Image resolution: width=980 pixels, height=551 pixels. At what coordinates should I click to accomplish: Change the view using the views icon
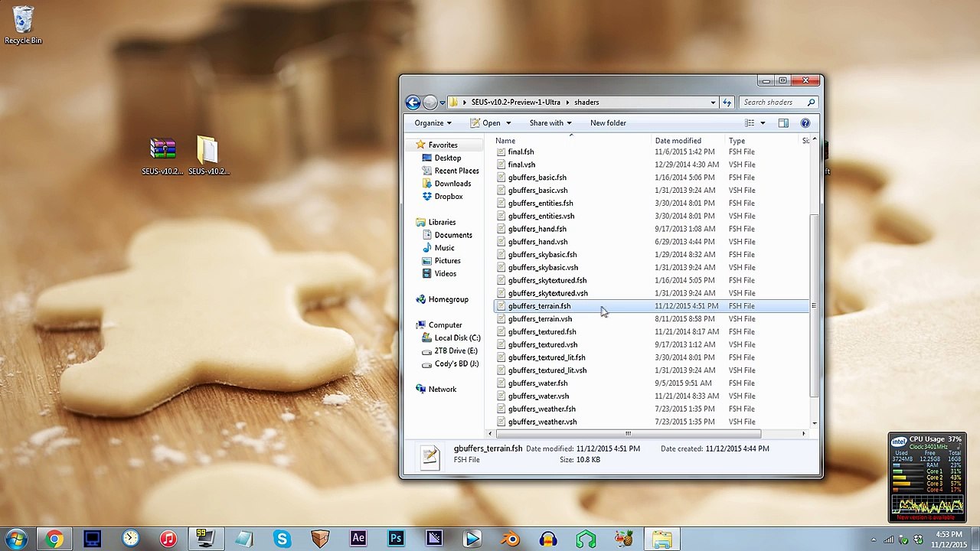[x=750, y=123]
